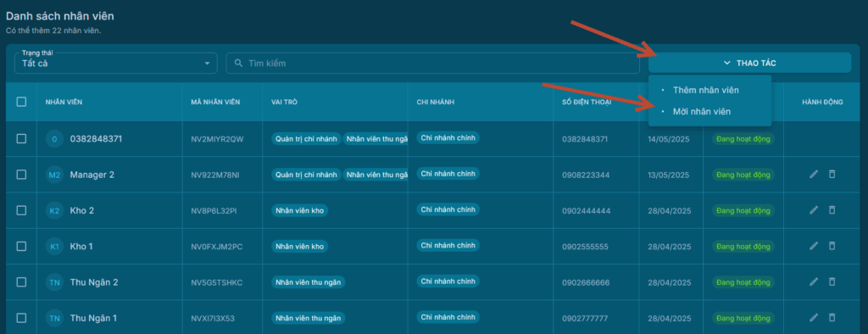Click the K2 avatar of Kho 2
The width and height of the screenshot is (868, 334).
tap(54, 210)
